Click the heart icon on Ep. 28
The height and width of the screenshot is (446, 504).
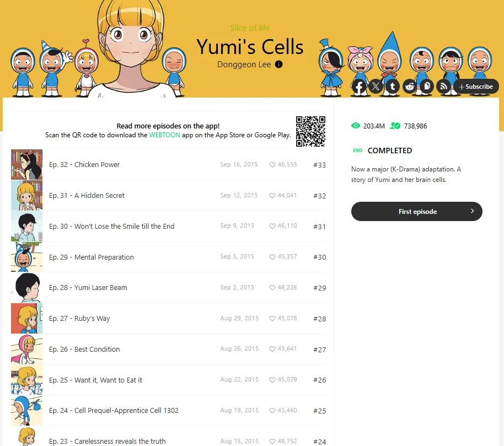272,288
